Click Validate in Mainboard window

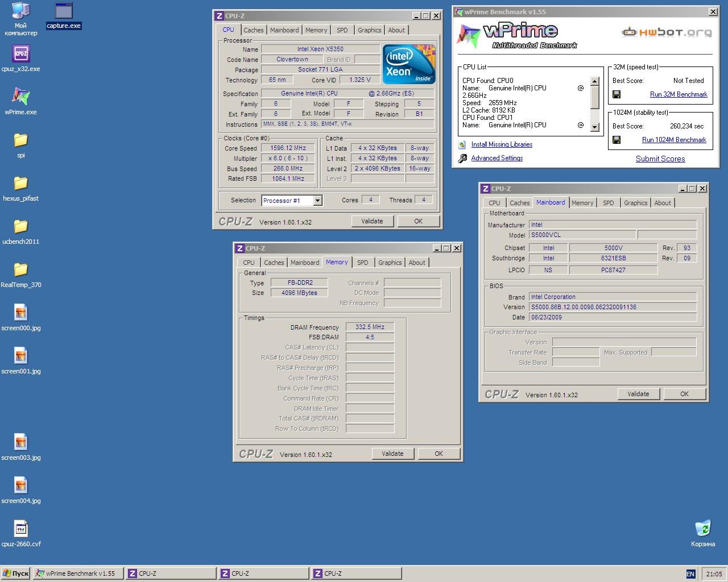[638, 394]
